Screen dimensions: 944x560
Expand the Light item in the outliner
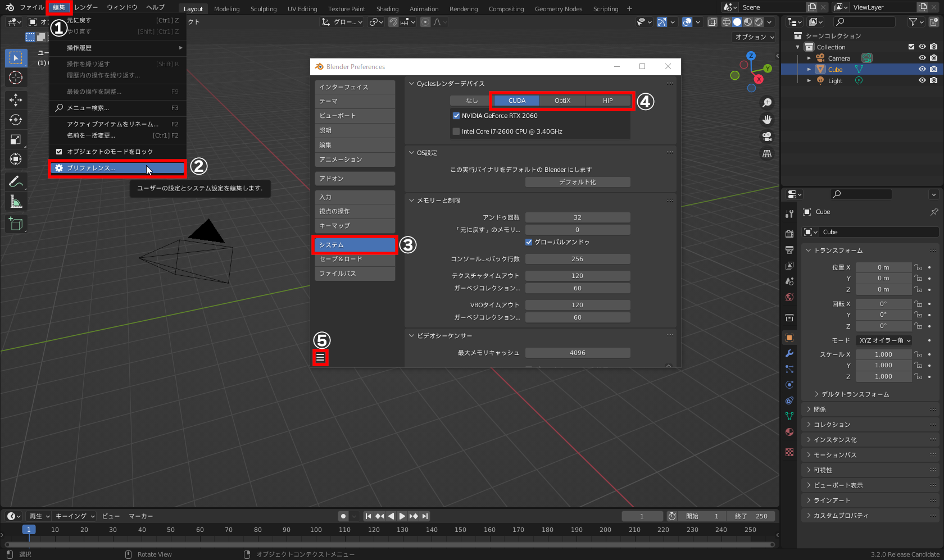(x=809, y=81)
